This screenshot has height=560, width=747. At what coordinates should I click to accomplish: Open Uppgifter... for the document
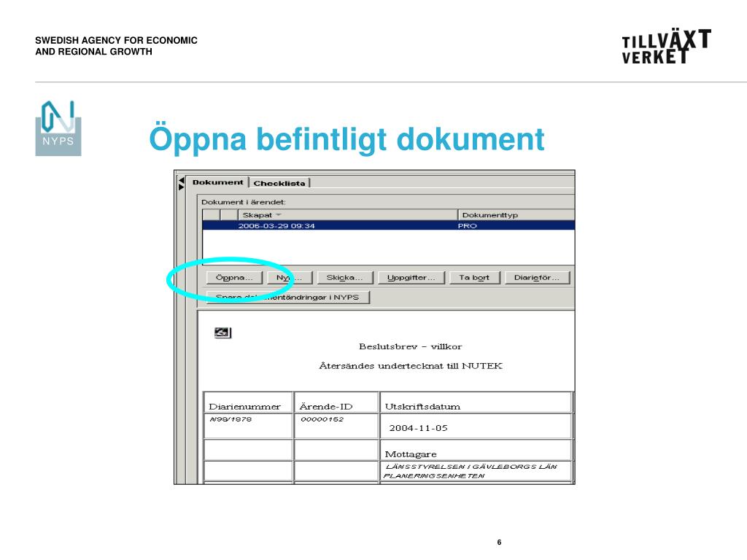pos(411,278)
